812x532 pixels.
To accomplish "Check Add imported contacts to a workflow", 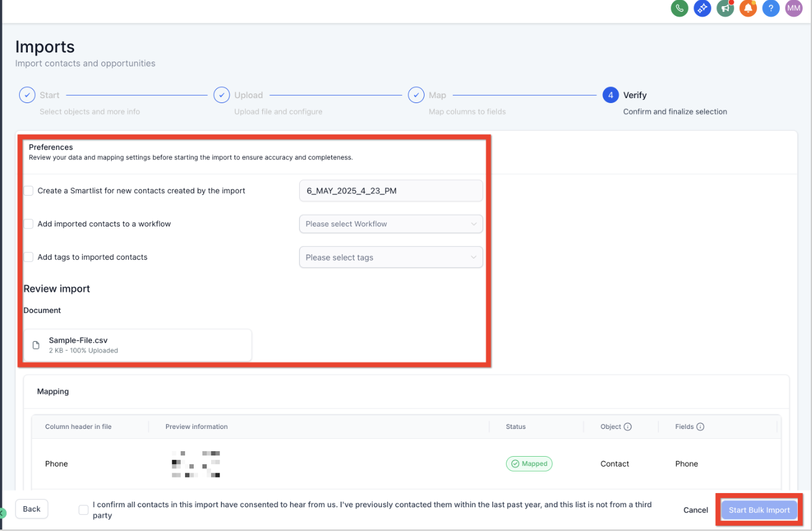I will point(28,223).
